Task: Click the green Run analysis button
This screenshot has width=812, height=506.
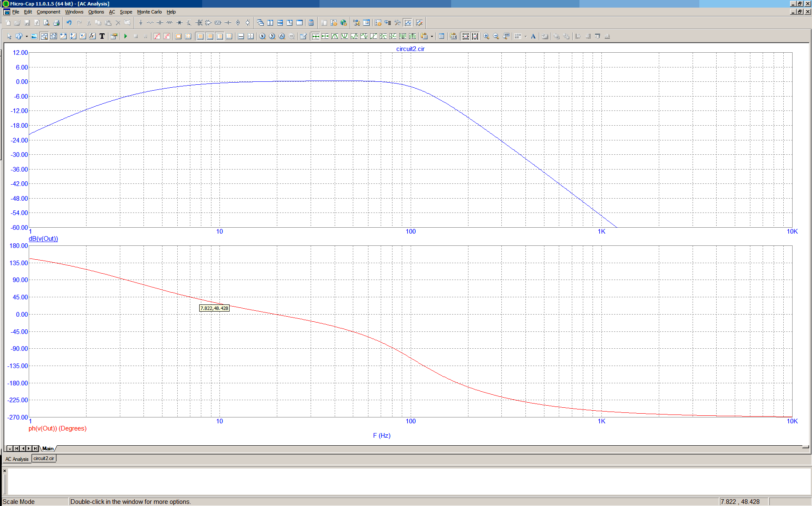Action: click(126, 36)
